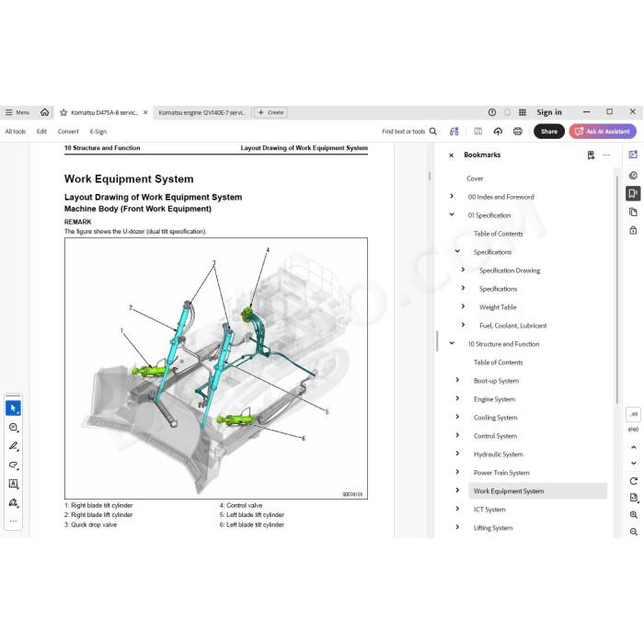Toggle the Bookmarks panel icon in right rail
This screenshot has width=644, height=644.
[633, 193]
